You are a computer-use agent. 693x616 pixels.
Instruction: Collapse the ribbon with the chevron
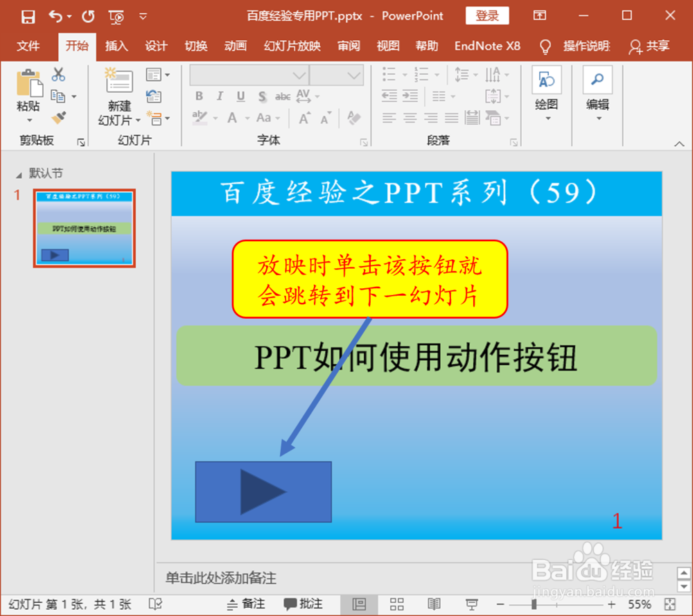click(679, 143)
